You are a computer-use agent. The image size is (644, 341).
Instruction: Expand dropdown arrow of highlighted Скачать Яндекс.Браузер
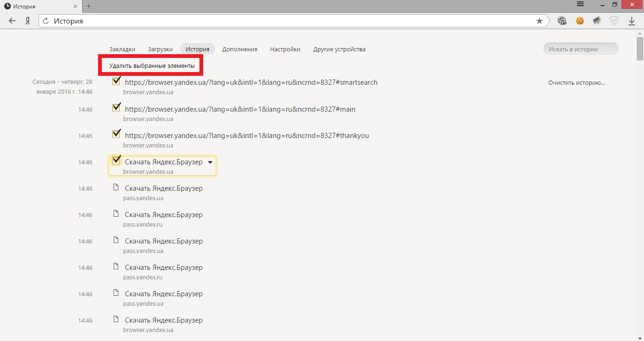(x=210, y=162)
